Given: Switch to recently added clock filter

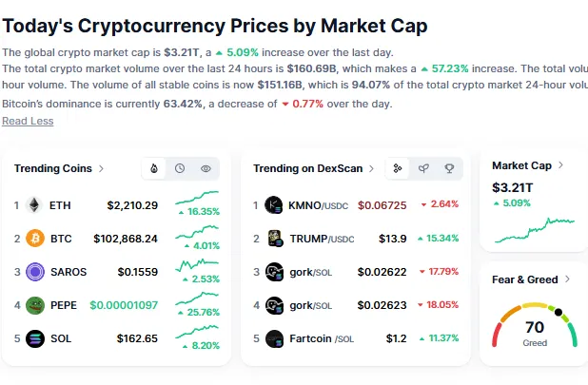Looking at the screenshot, I should tap(180, 168).
